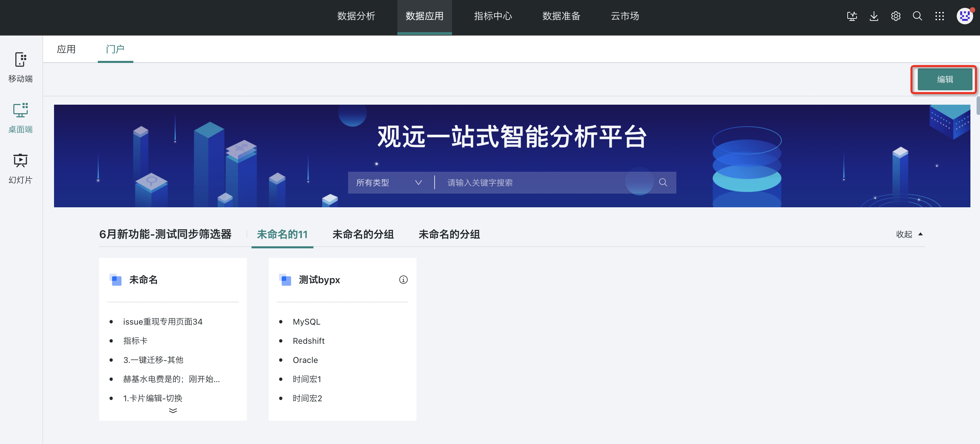
Task: Click the page vertical scrollbar
Action: point(978,105)
